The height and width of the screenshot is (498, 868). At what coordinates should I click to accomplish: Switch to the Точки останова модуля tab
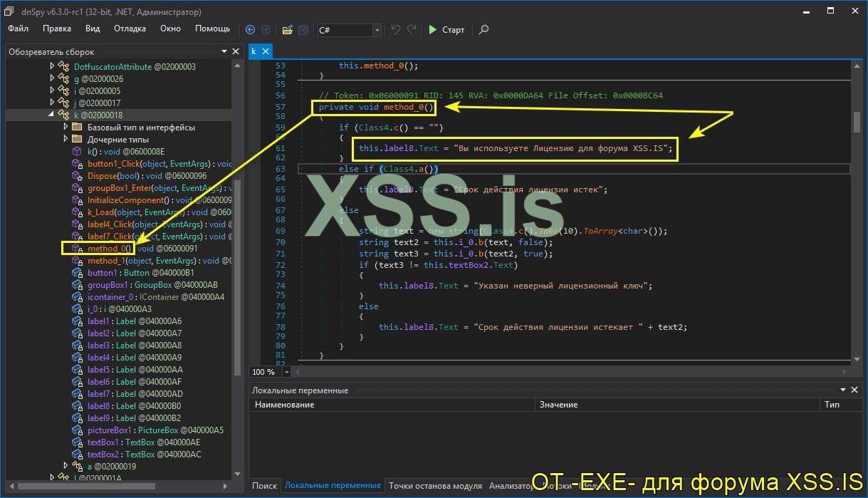[435, 486]
